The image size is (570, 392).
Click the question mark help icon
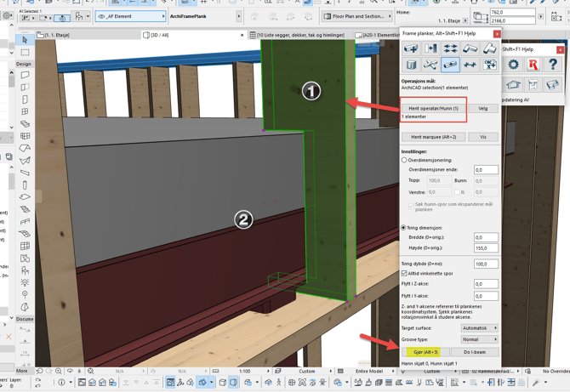[x=552, y=65]
